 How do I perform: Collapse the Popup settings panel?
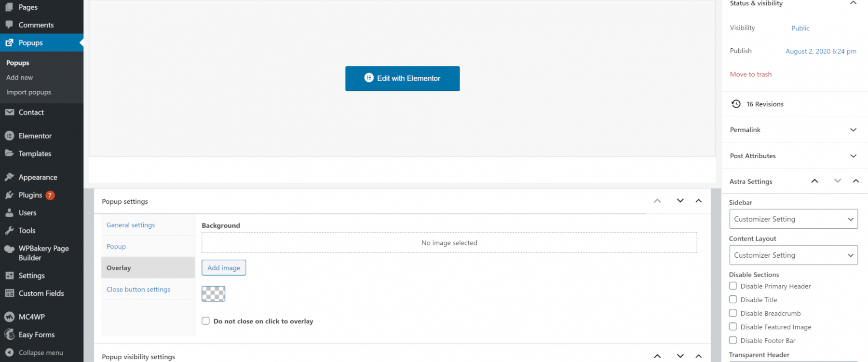pyautogui.click(x=698, y=201)
